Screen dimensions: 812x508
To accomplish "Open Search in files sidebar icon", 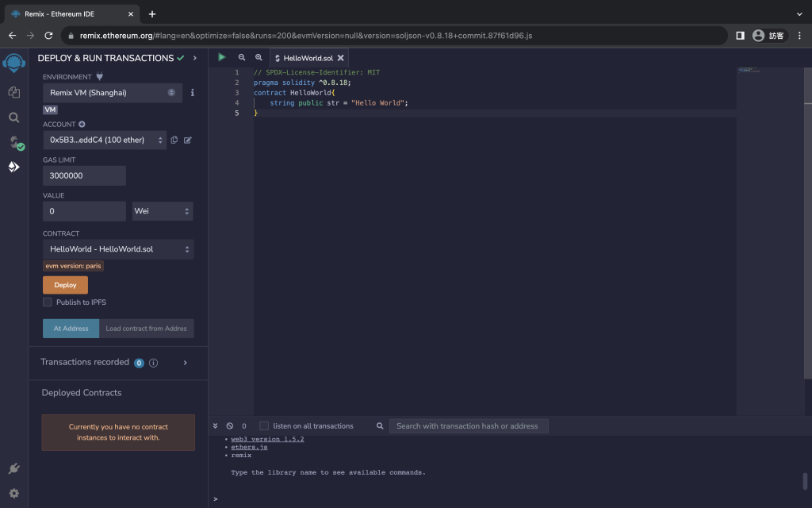I will coord(14,117).
